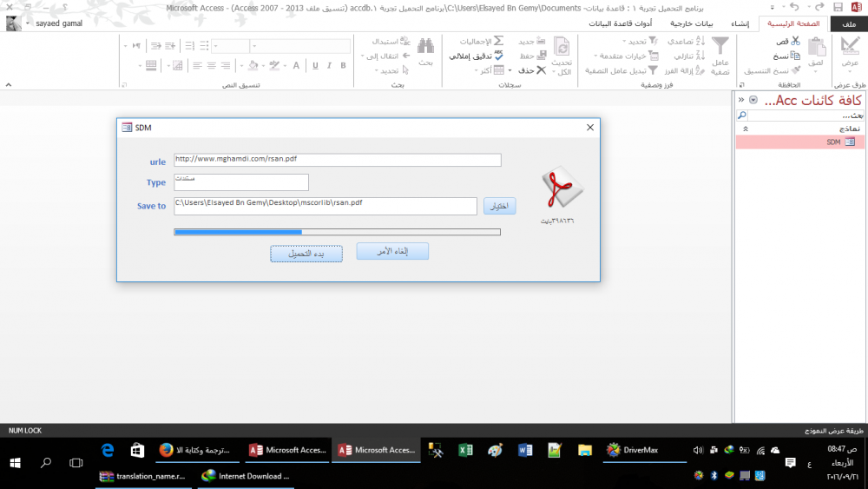Image resolution: width=868 pixels, height=489 pixels.
Task: Open the font name dropdown
Action: click(x=254, y=46)
